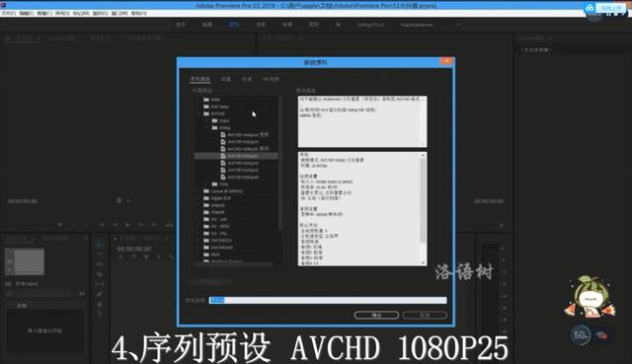Open the 编辑(E) menu

click(x=27, y=13)
